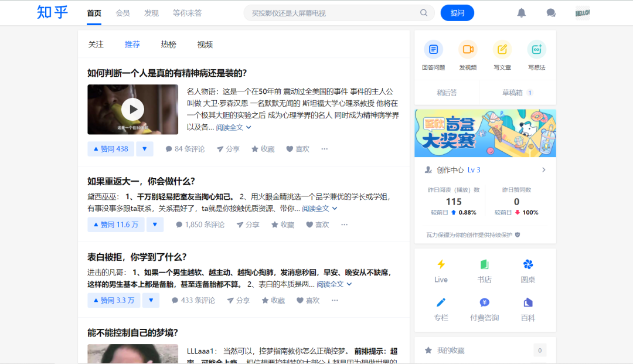Go to 首页 nav tab
This screenshot has height=364, width=633.
click(94, 13)
